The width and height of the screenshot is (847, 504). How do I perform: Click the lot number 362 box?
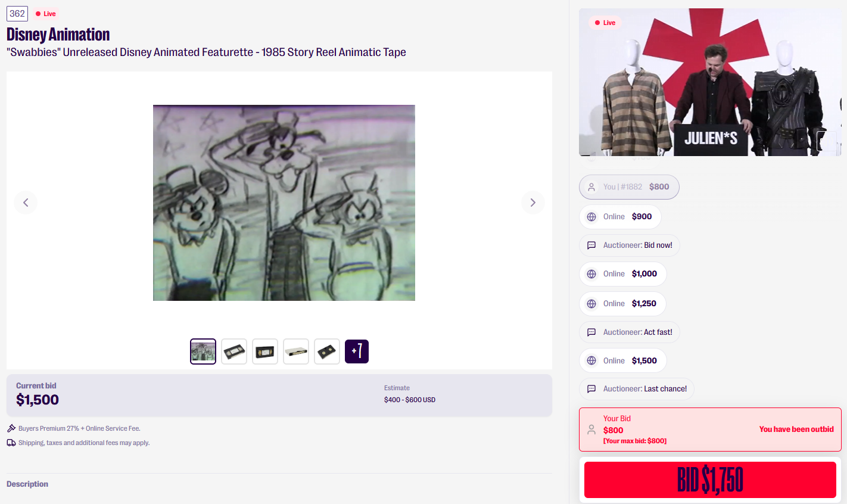(x=17, y=14)
